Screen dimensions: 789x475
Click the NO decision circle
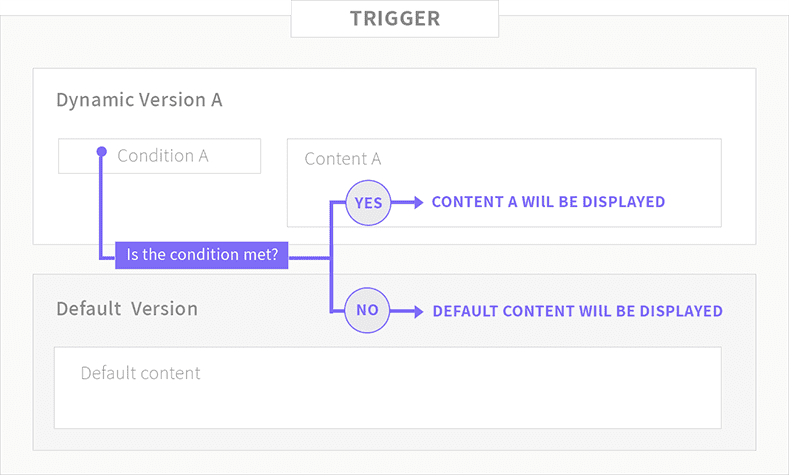click(x=368, y=310)
